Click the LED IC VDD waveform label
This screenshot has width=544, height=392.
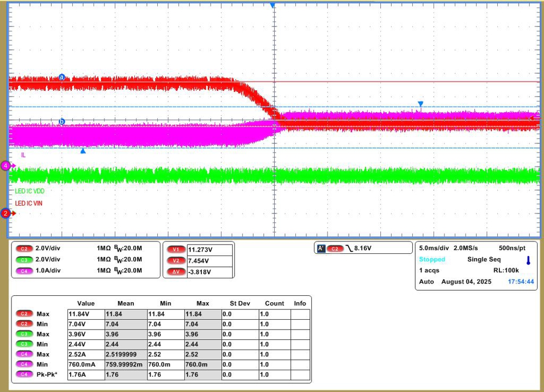tap(29, 191)
